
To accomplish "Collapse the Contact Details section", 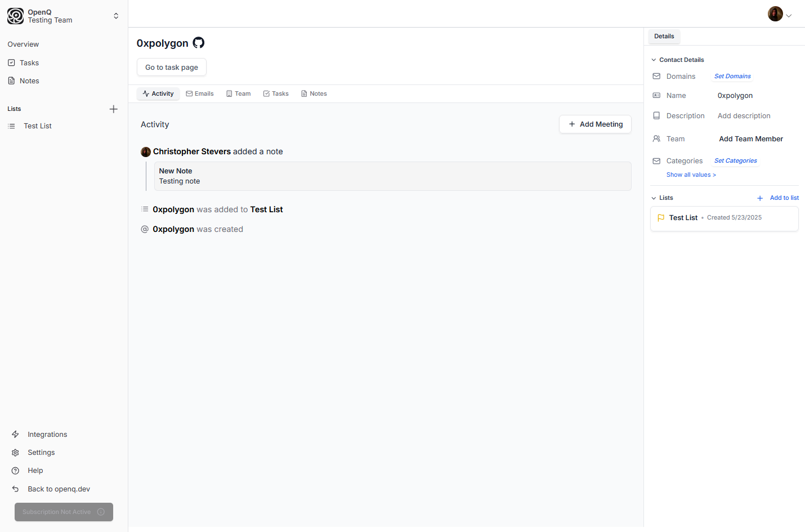I will 653,60.
